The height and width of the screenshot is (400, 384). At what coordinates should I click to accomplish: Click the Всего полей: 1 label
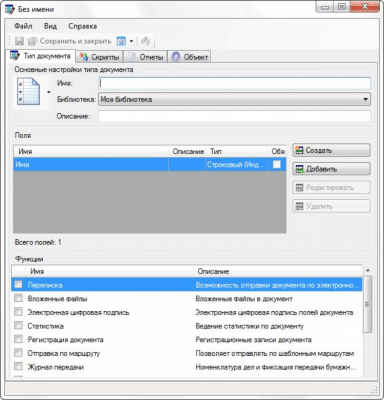[x=38, y=242]
